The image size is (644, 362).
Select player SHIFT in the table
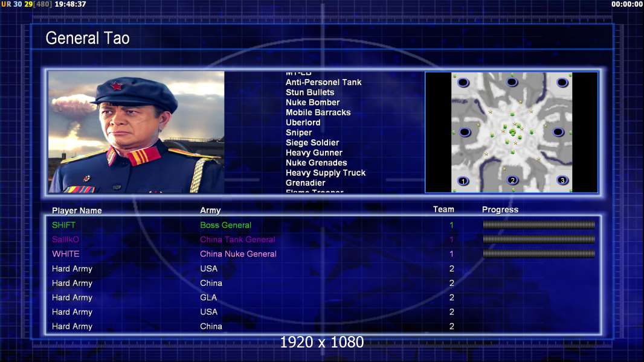pos(63,224)
